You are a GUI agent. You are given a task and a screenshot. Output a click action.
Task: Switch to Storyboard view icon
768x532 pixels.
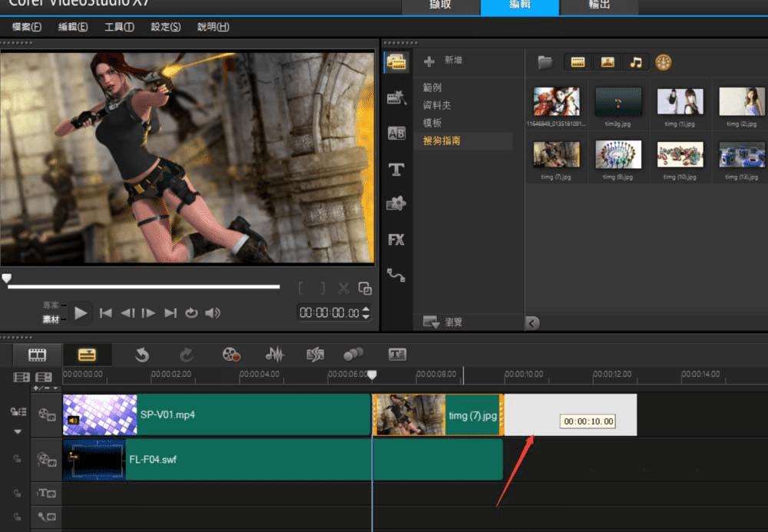[x=37, y=354]
